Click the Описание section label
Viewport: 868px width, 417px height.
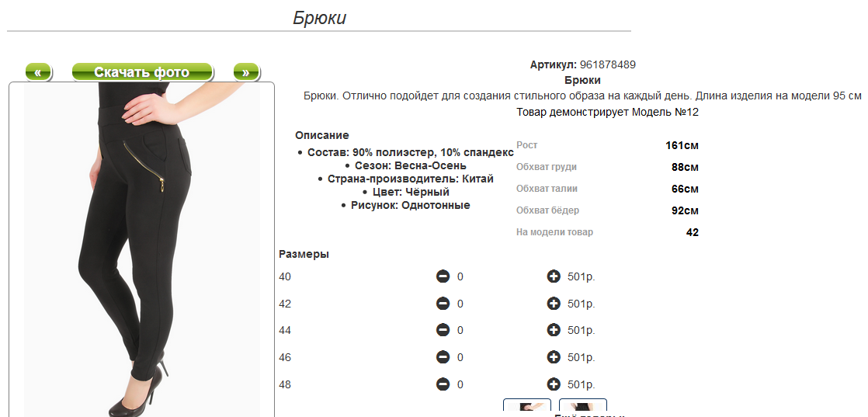(x=322, y=135)
